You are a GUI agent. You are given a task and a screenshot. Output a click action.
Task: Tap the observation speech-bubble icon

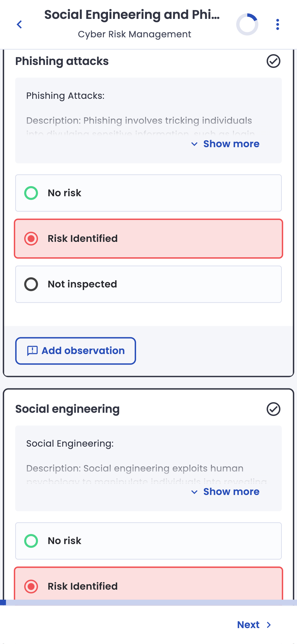[x=32, y=351]
